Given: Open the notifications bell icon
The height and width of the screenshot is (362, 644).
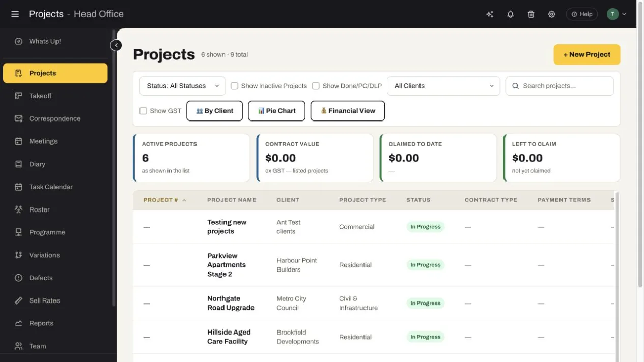Looking at the screenshot, I should point(510,14).
